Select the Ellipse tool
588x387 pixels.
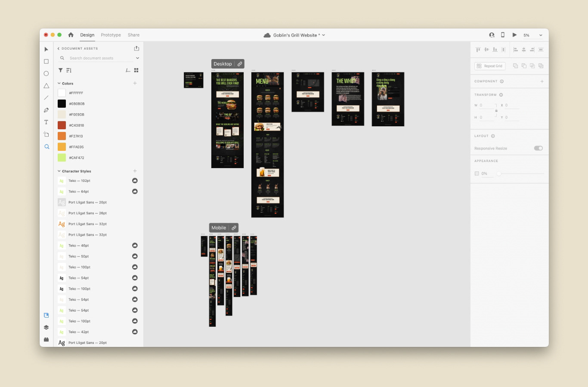(46, 74)
